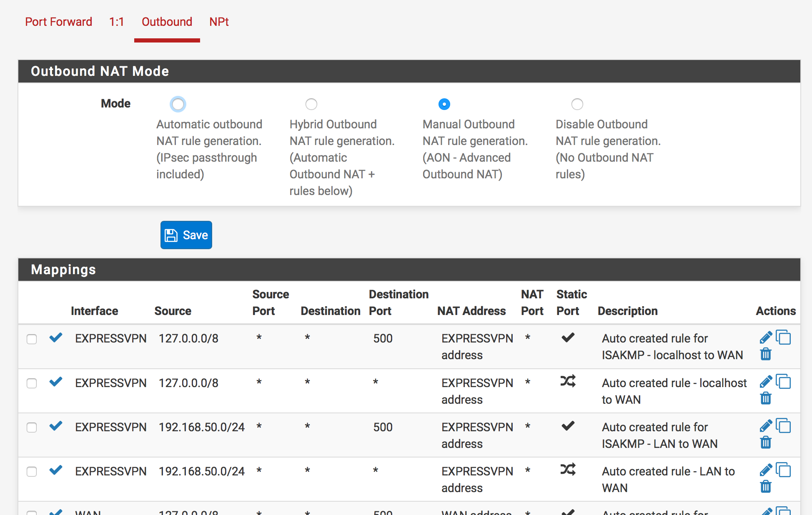Edit the ISAKMP LAN to WAN mapping
812x515 pixels.
766,426
